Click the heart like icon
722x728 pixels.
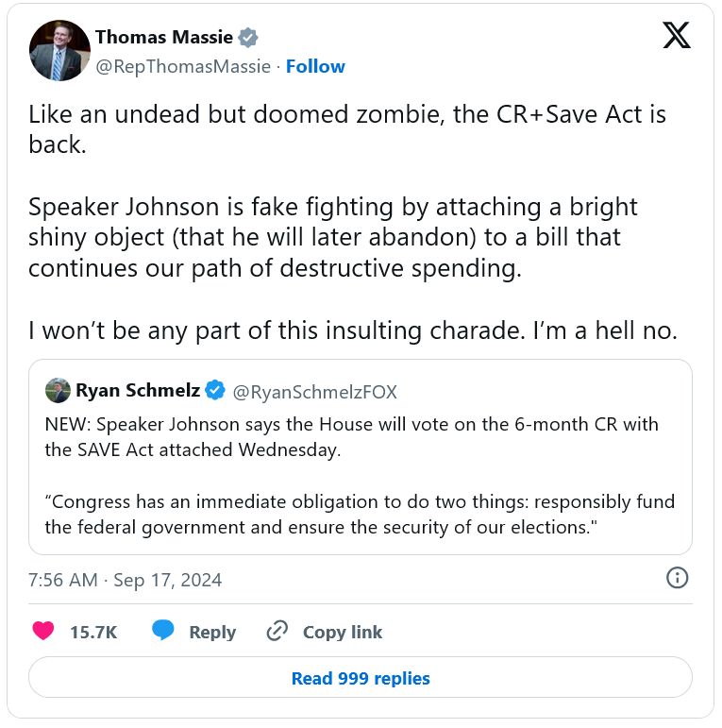42,632
